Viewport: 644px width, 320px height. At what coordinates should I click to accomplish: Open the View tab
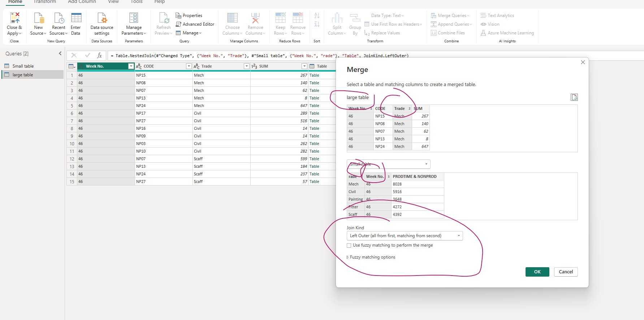[x=113, y=2]
